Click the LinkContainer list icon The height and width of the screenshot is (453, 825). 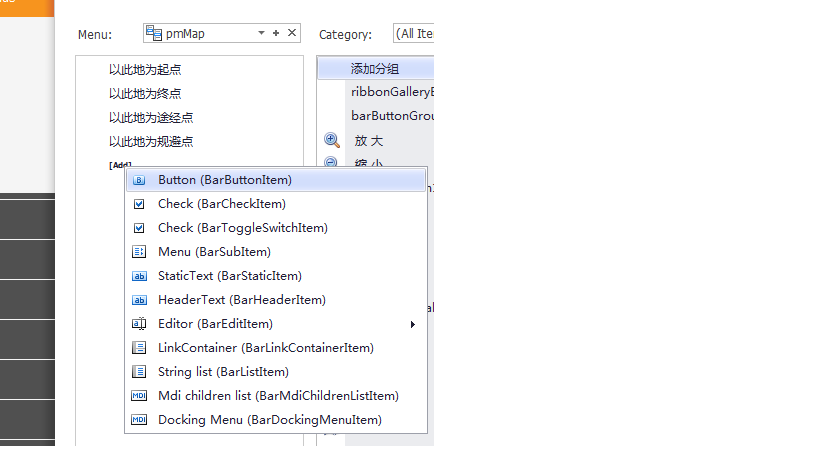click(x=139, y=348)
